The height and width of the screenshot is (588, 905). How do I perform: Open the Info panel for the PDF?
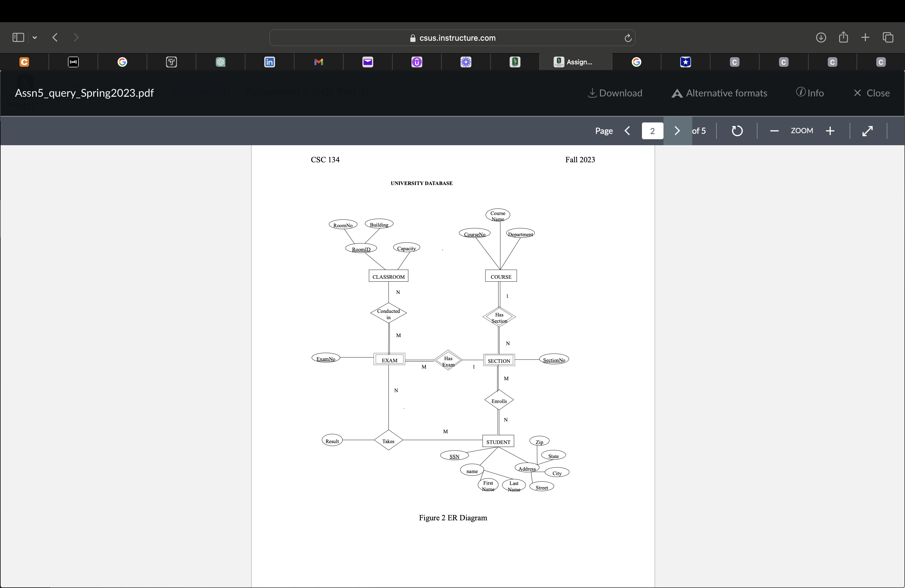click(x=810, y=93)
